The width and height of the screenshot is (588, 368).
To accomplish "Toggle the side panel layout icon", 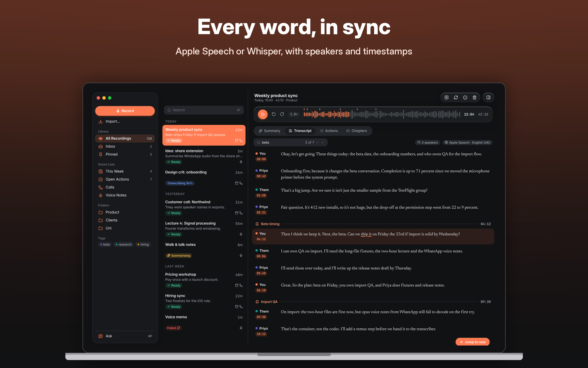I will [488, 97].
